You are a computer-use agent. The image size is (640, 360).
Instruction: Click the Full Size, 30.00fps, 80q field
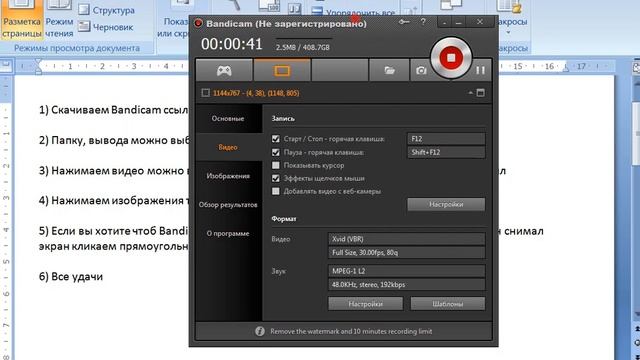click(x=407, y=252)
